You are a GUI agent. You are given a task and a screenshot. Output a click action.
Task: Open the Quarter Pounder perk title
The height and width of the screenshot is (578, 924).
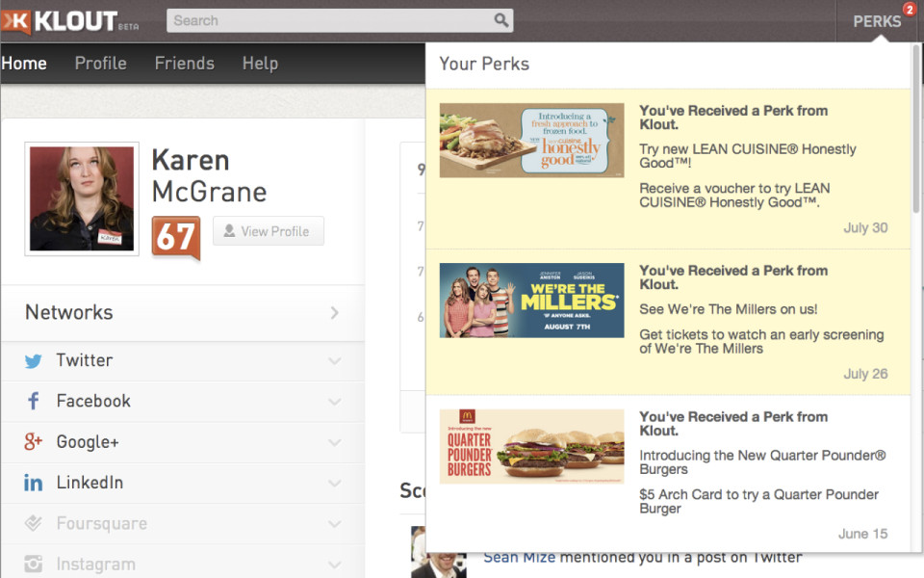point(733,424)
